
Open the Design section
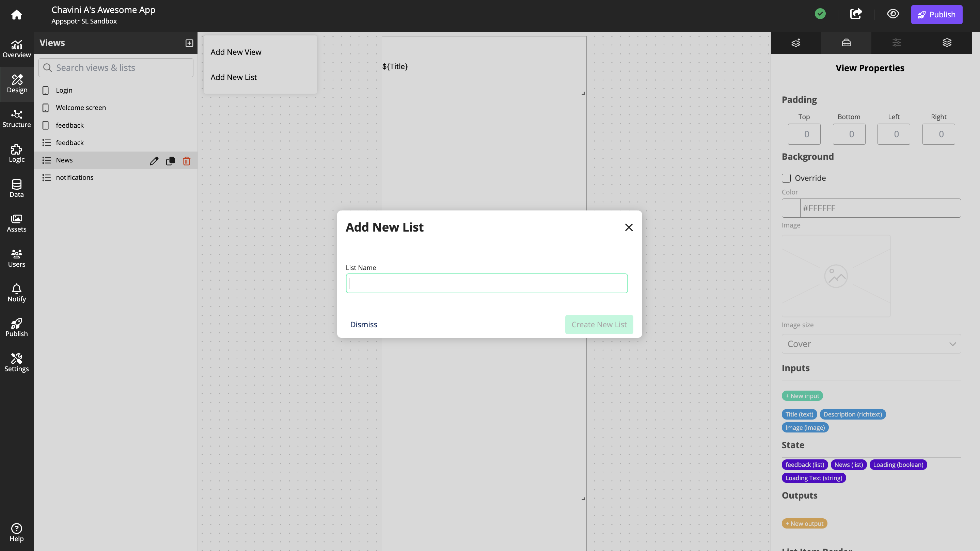(x=17, y=84)
